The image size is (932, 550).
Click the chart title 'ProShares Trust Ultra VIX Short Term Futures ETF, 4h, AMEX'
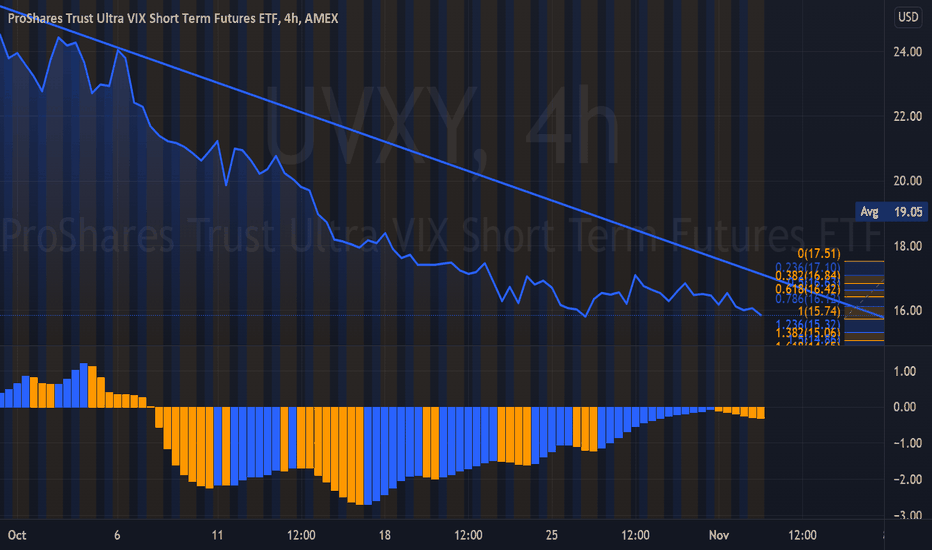(173, 18)
